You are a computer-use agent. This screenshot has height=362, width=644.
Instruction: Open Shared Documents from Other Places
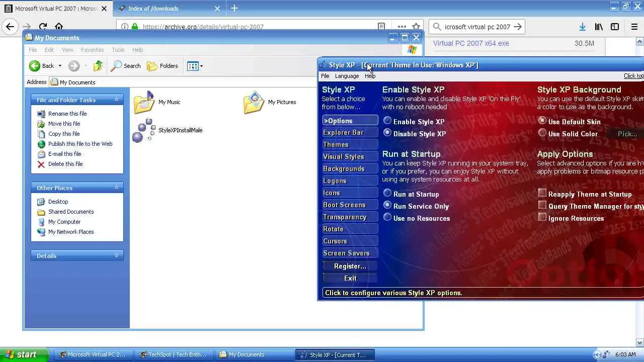coord(71,212)
